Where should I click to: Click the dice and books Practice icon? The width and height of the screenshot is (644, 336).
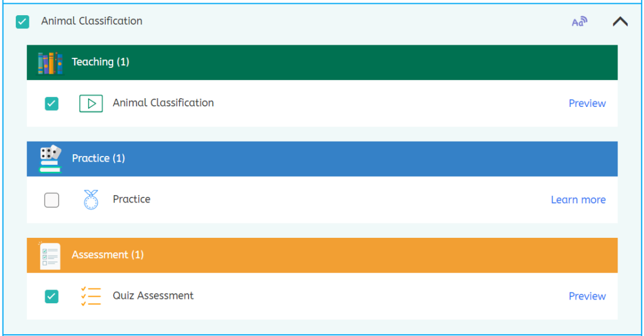pyautogui.click(x=50, y=159)
